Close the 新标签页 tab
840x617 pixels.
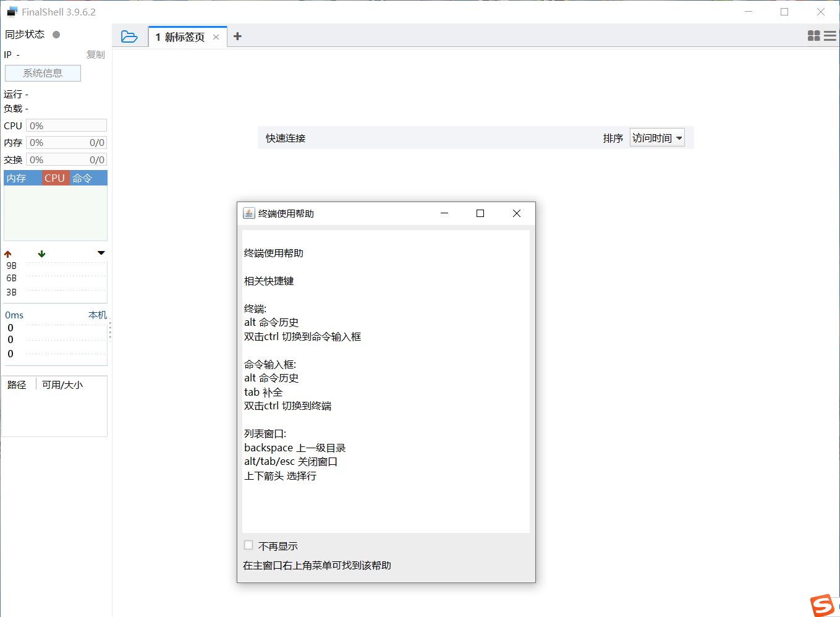click(216, 37)
